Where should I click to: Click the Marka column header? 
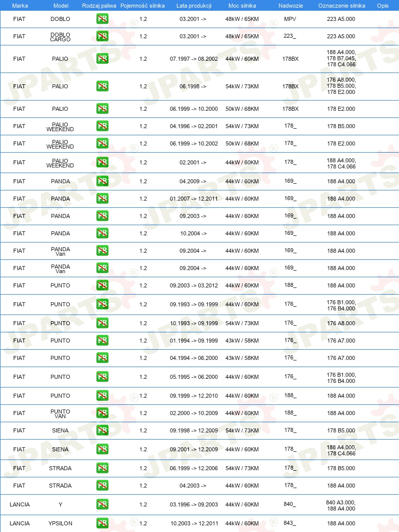pyautogui.click(x=20, y=6)
